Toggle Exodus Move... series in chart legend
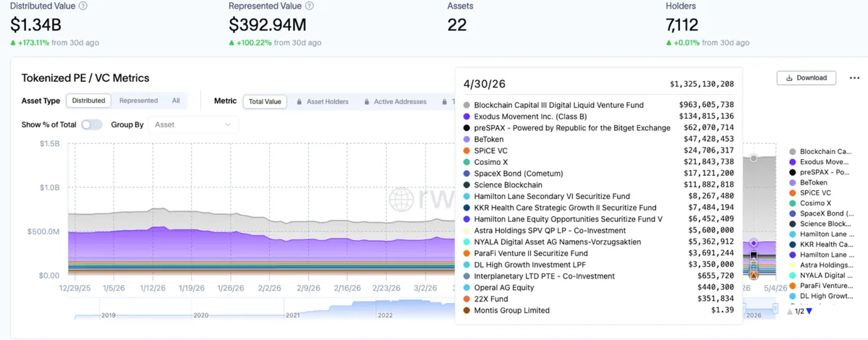 click(x=820, y=162)
